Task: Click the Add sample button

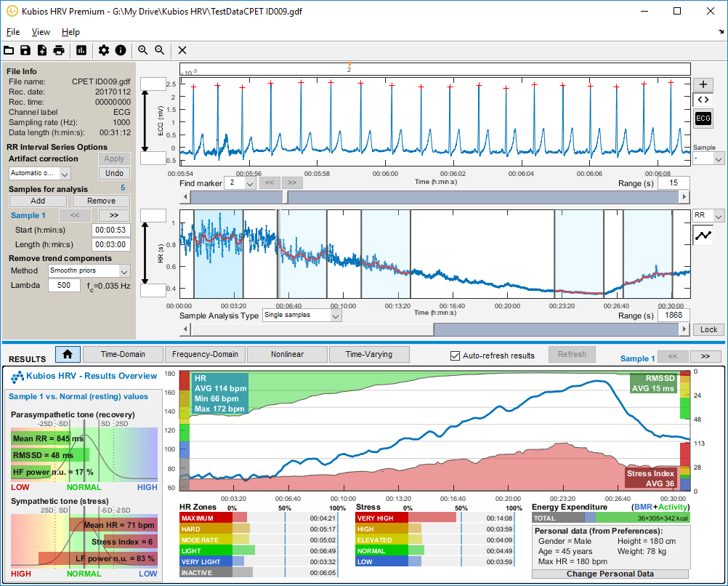Action: tap(38, 201)
